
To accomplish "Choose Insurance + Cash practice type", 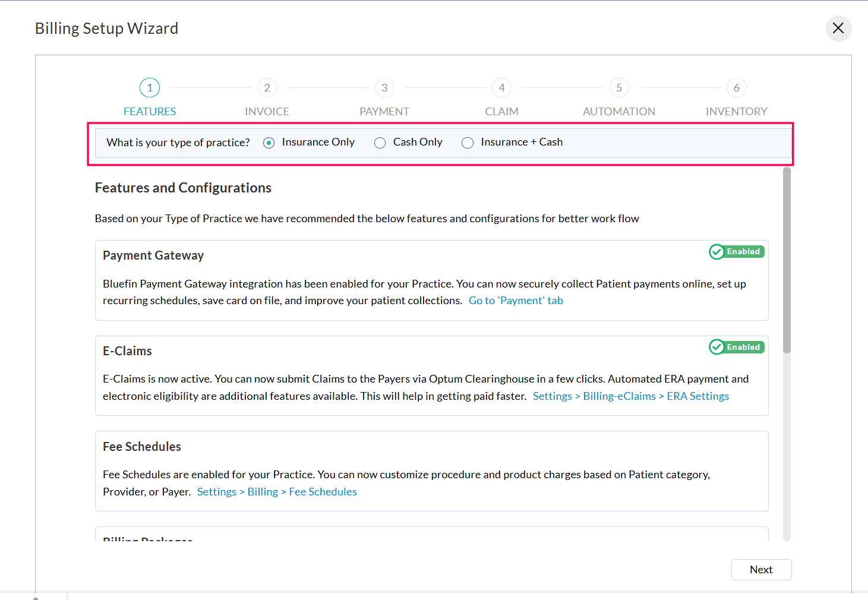I will [x=468, y=143].
